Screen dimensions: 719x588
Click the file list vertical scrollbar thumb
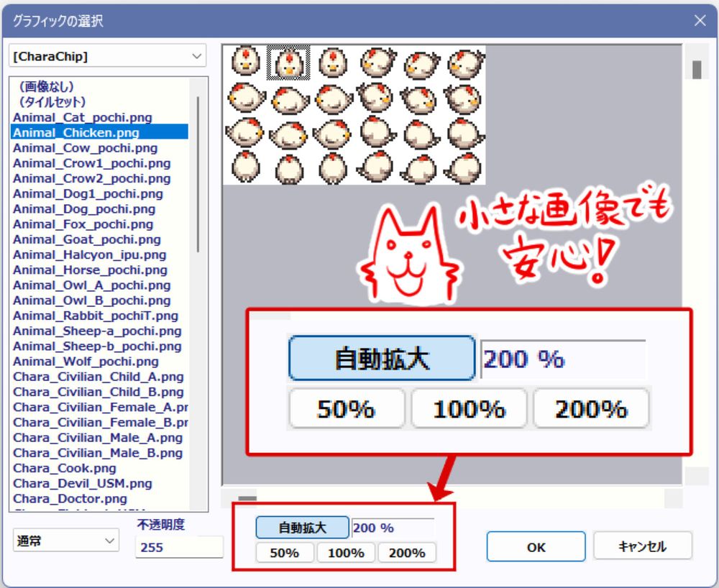pyautogui.click(x=198, y=174)
